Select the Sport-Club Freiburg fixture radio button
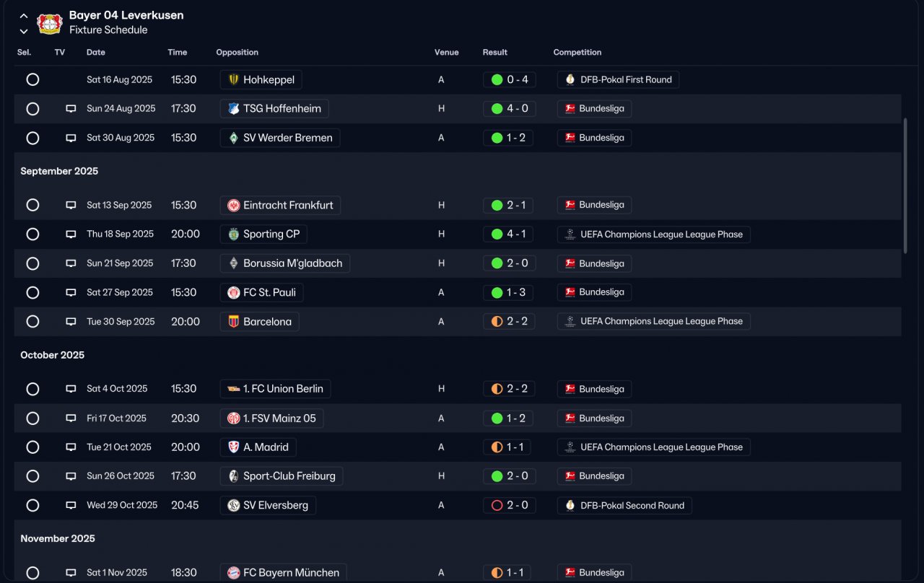This screenshot has width=924, height=583. [32, 476]
